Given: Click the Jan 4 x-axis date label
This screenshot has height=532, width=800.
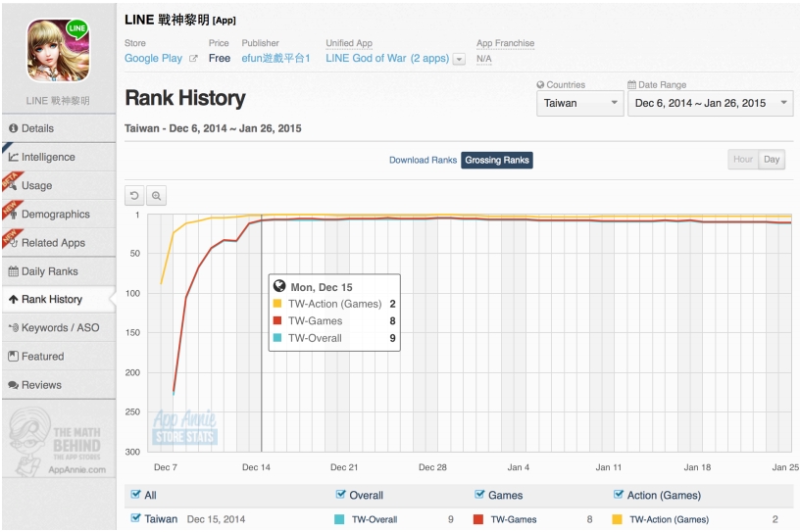Looking at the screenshot, I should pyautogui.click(x=519, y=467).
